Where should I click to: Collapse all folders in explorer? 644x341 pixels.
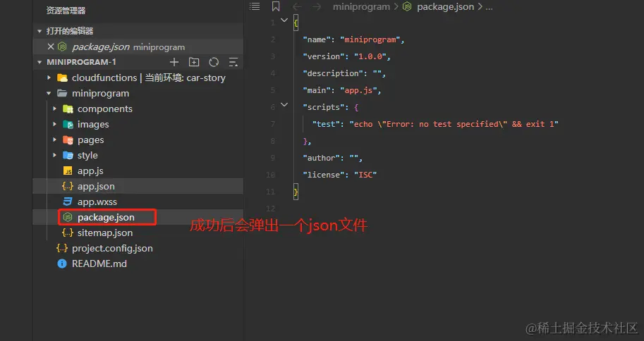(x=233, y=62)
